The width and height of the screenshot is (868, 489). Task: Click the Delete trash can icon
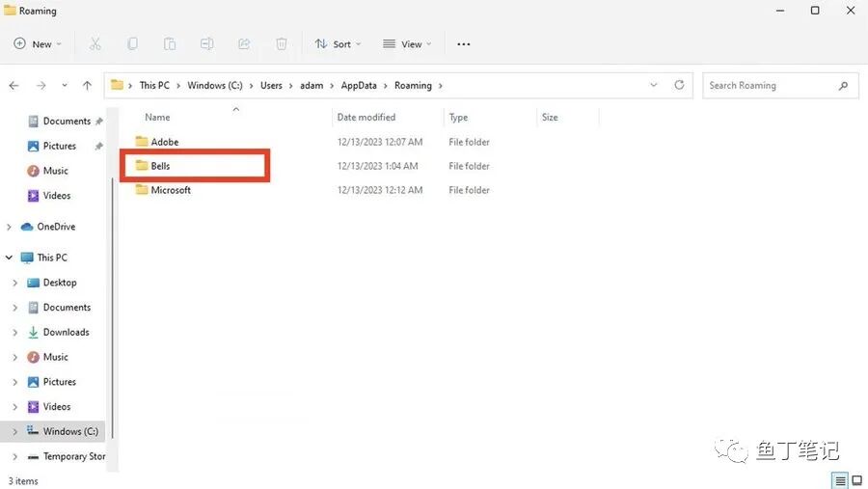282,43
